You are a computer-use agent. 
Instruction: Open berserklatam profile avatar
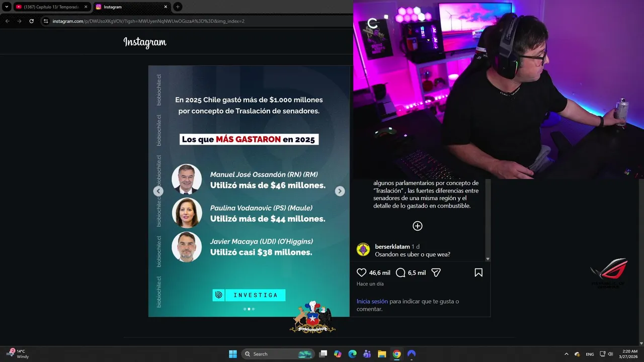363,249
